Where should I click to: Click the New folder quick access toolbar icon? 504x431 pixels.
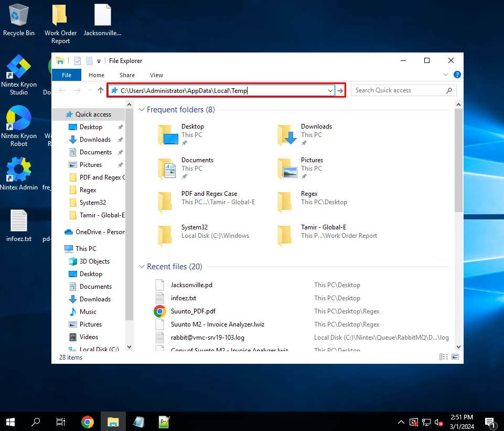[89, 61]
